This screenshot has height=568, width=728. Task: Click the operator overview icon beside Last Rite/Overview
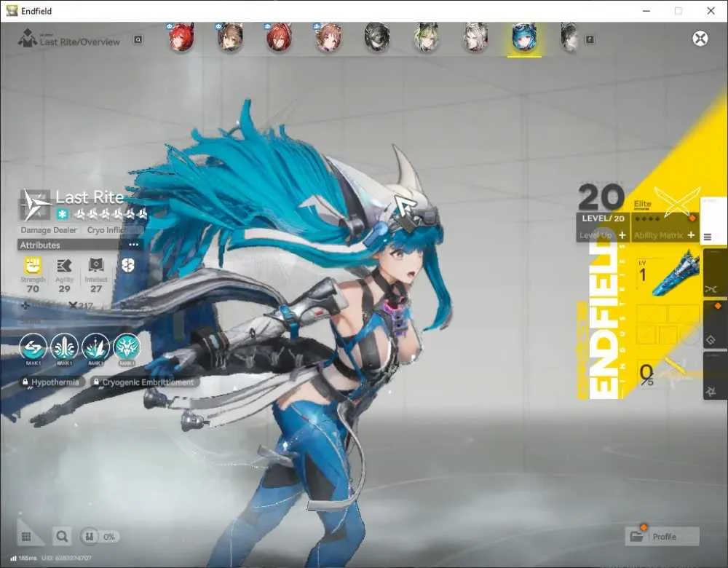[x=28, y=38]
